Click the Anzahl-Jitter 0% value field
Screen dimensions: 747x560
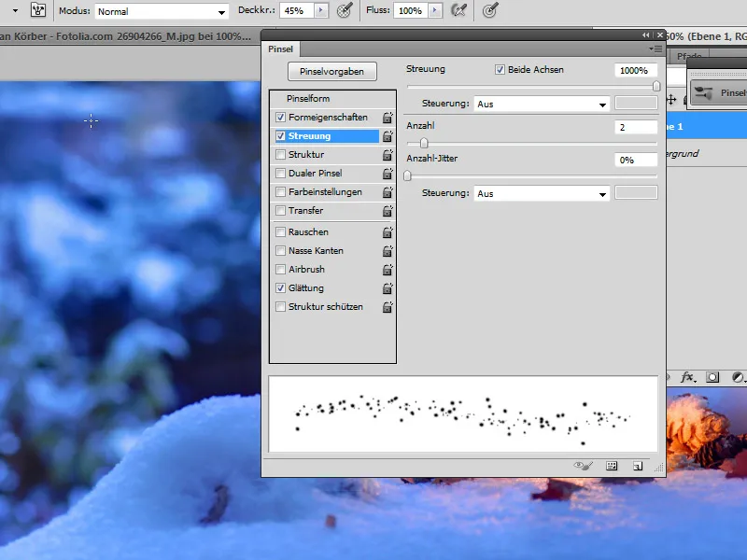[636, 160]
